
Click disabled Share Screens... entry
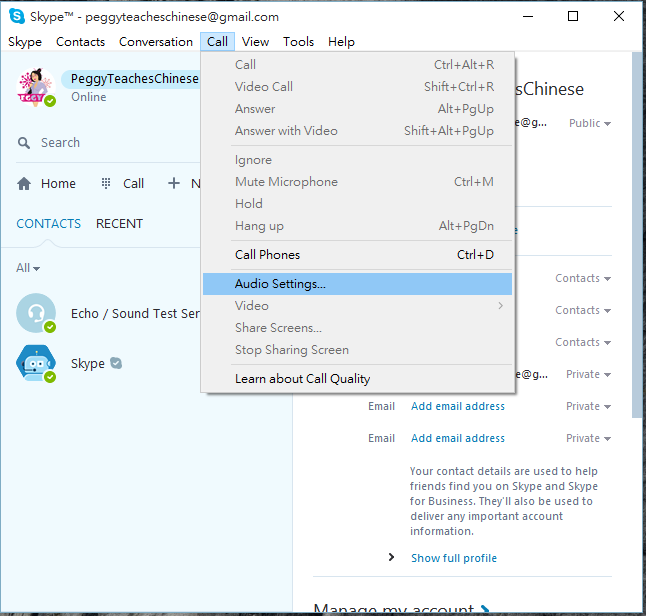(x=357, y=328)
